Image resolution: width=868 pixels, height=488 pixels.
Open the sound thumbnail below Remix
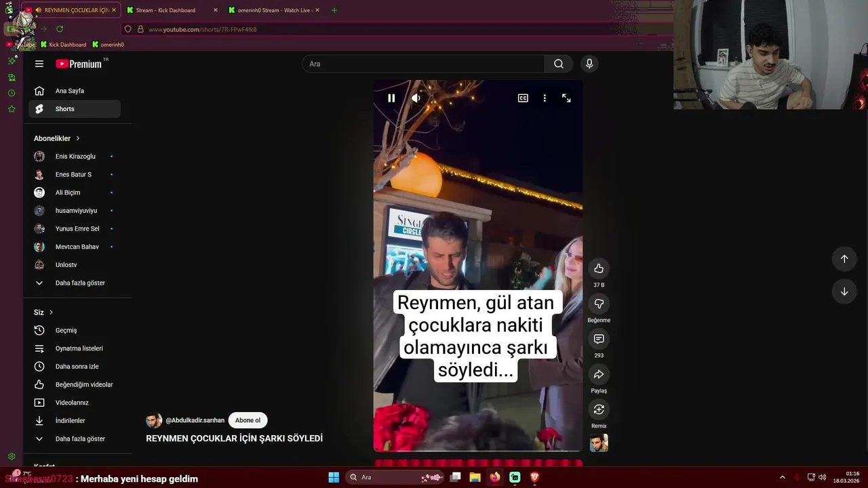(x=599, y=443)
